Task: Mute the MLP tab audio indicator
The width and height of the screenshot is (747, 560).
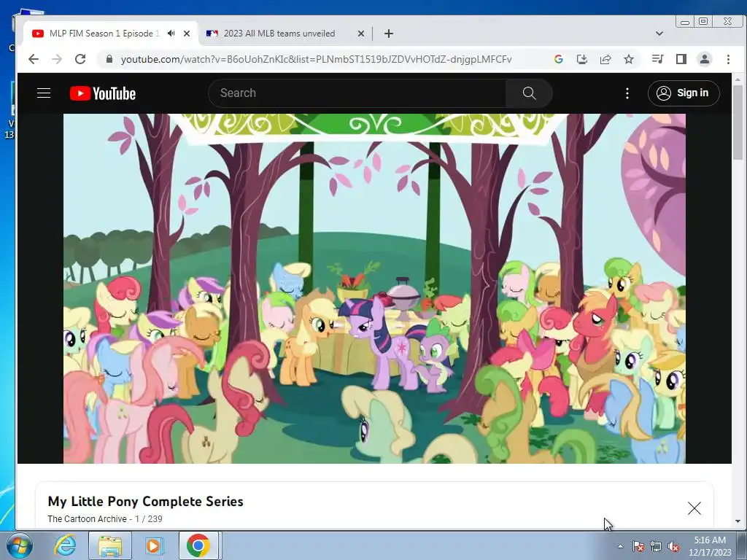Action: click(171, 34)
